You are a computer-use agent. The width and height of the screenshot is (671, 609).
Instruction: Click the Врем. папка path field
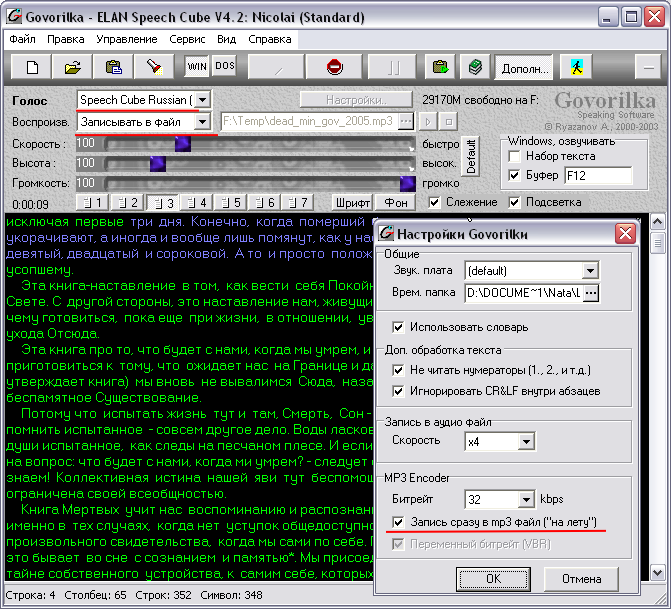pyautogui.click(x=524, y=293)
